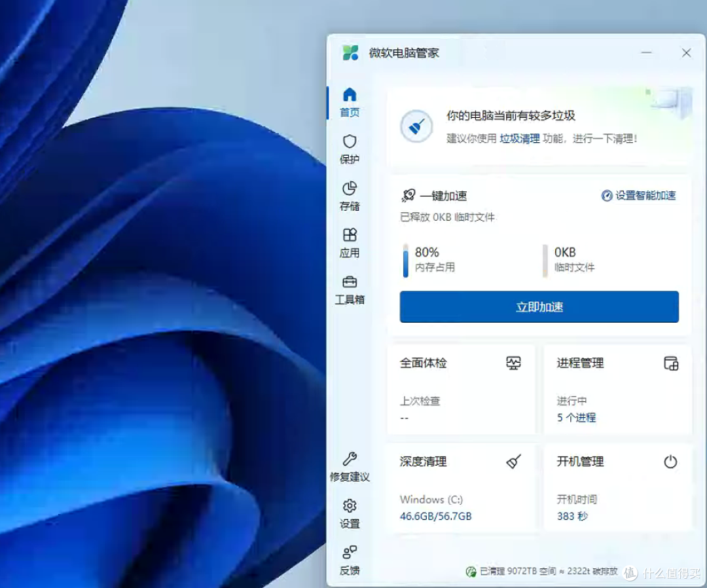Open 修复建议 repair suggestions
Image resolution: width=707 pixels, height=588 pixels.
(350, 467)
